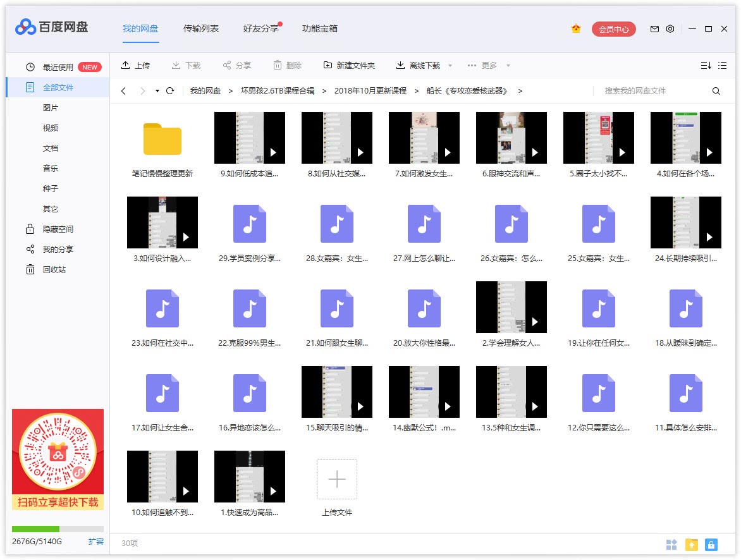741x560 pixels.
Task: Click the search magnifier icon
Action: pyautogui.click(x=716, y=91)
